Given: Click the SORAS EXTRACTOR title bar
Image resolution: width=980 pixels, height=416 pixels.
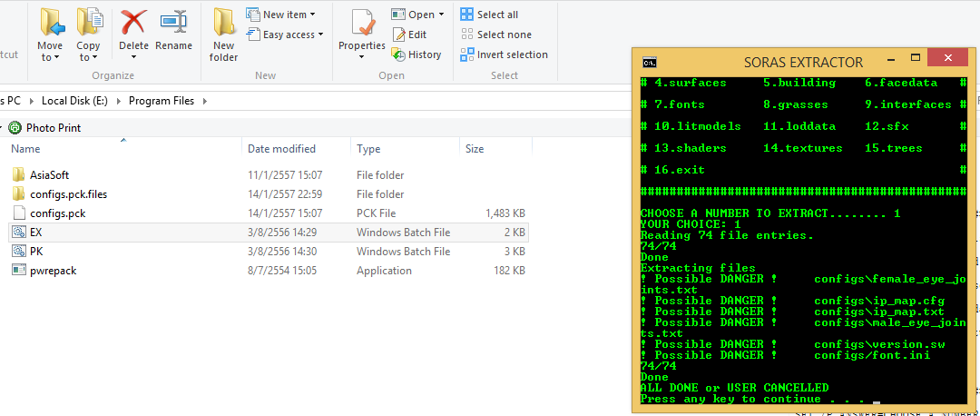Looking at the screenshot, I should pos(803,62).
